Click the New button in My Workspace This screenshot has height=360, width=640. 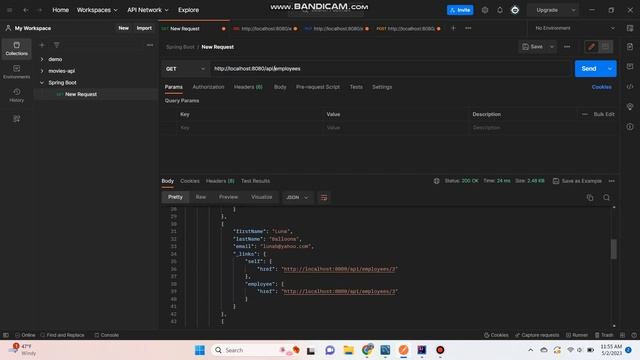tap(124, 28)
